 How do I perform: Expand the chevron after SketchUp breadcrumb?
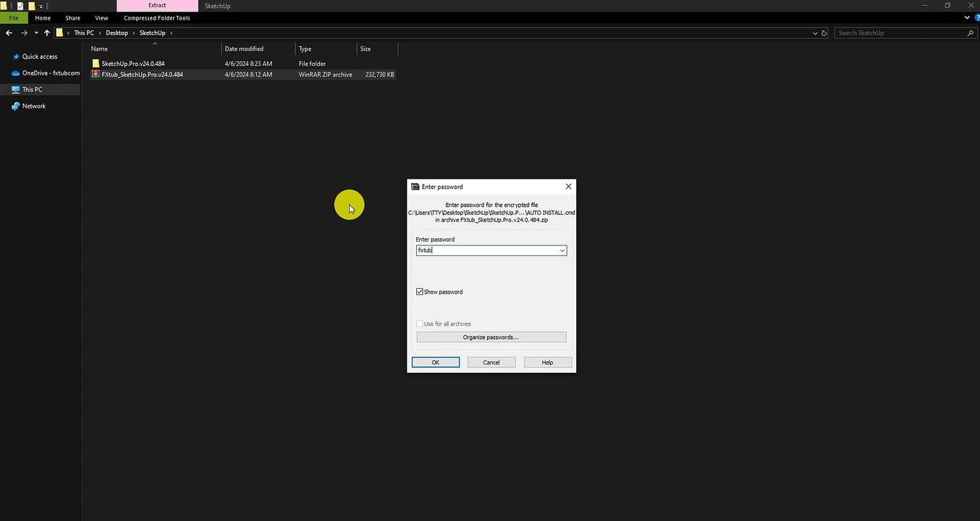(171, 33)
